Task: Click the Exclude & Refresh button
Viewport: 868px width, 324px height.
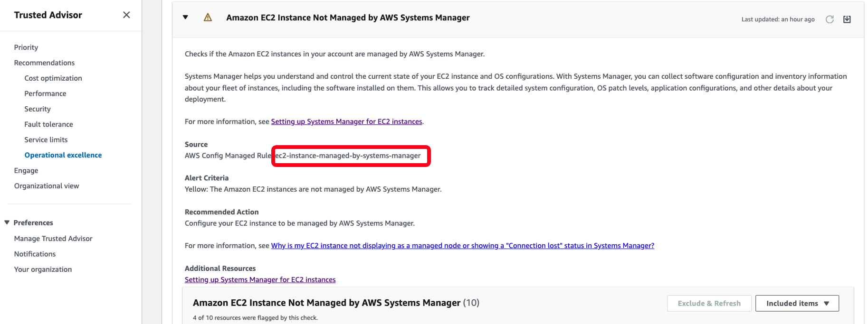Action: pos(709,303)
